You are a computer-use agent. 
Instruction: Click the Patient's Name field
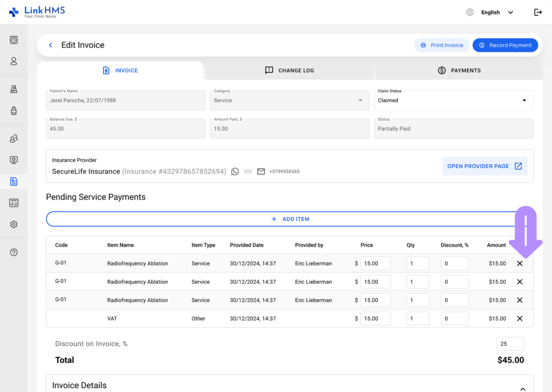coord(125,100)
